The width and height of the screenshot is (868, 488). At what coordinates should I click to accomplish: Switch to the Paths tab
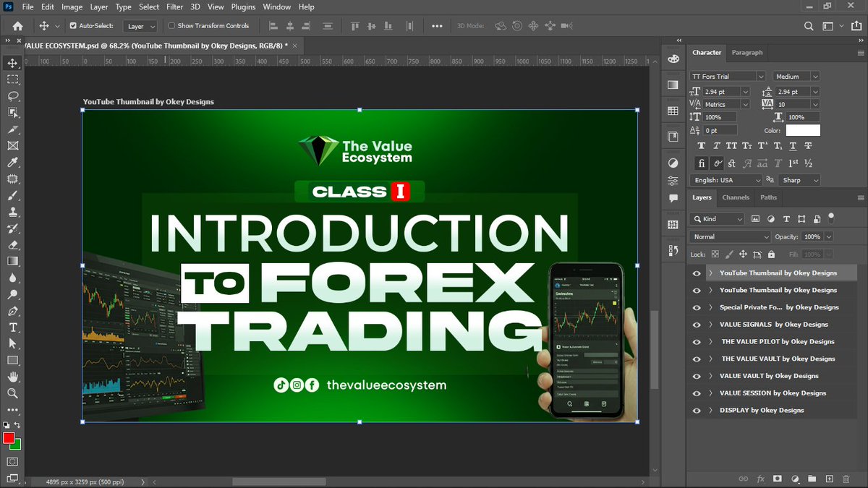[768, 197]
